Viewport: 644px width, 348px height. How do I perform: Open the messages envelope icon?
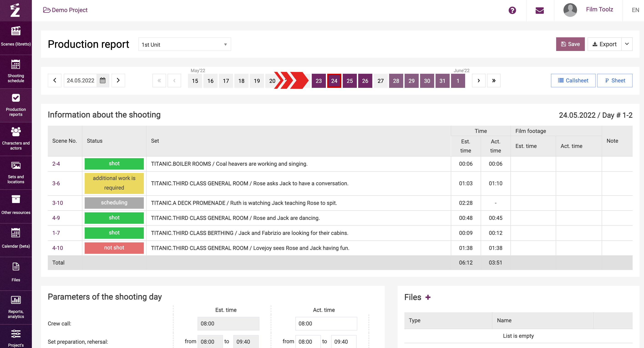coord(540,10)
